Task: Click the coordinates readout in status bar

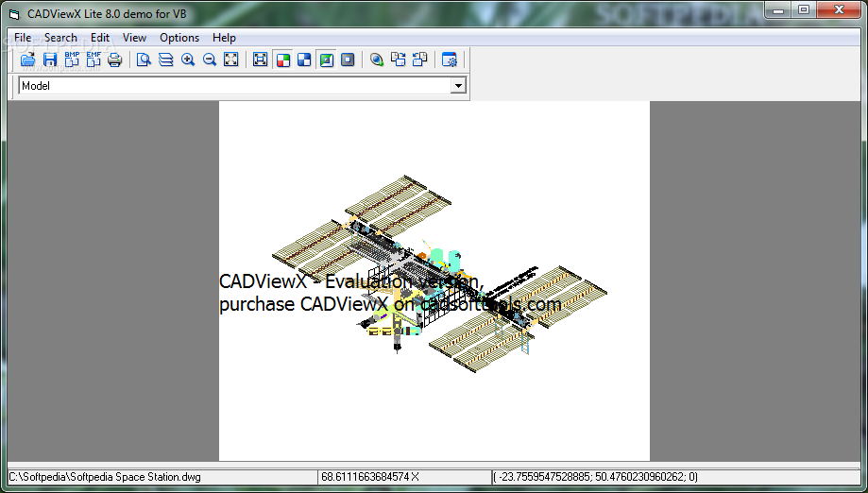Action: (x=597, y=476)
